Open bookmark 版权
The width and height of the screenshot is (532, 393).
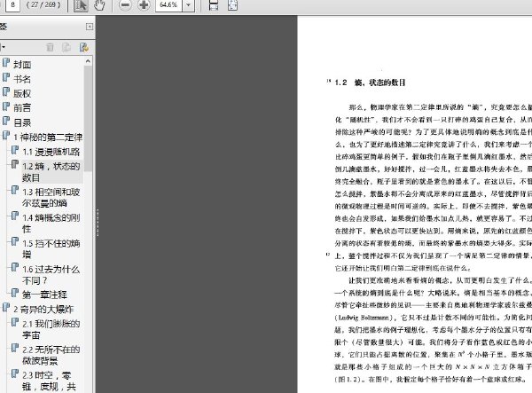(22, 93)
